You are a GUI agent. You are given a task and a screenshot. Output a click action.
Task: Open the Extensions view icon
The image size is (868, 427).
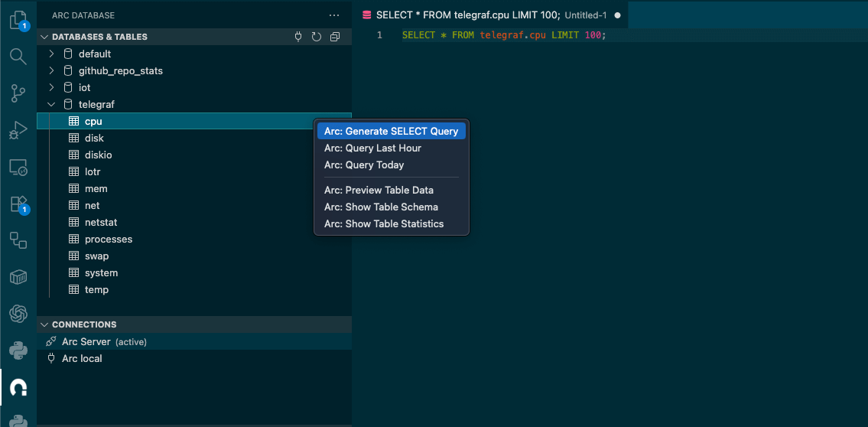coord(18,204)
